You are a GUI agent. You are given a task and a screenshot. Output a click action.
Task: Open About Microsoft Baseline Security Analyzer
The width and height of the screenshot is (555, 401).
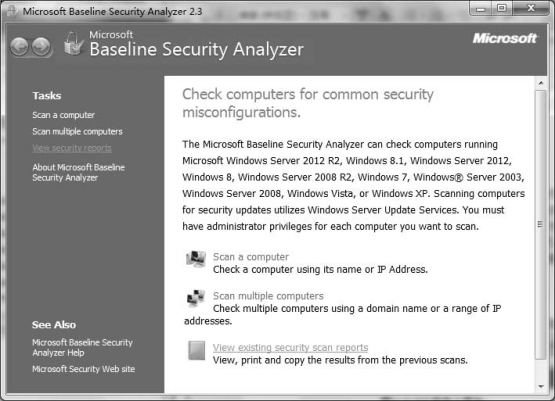79,172
